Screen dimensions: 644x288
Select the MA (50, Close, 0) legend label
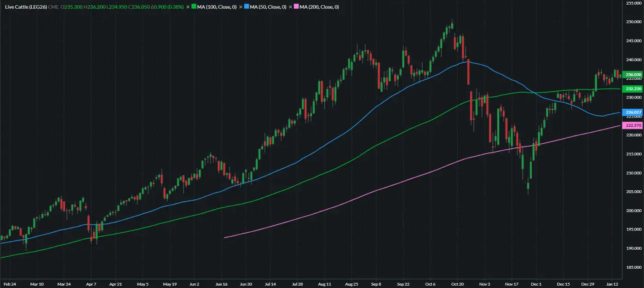[269, 7]
